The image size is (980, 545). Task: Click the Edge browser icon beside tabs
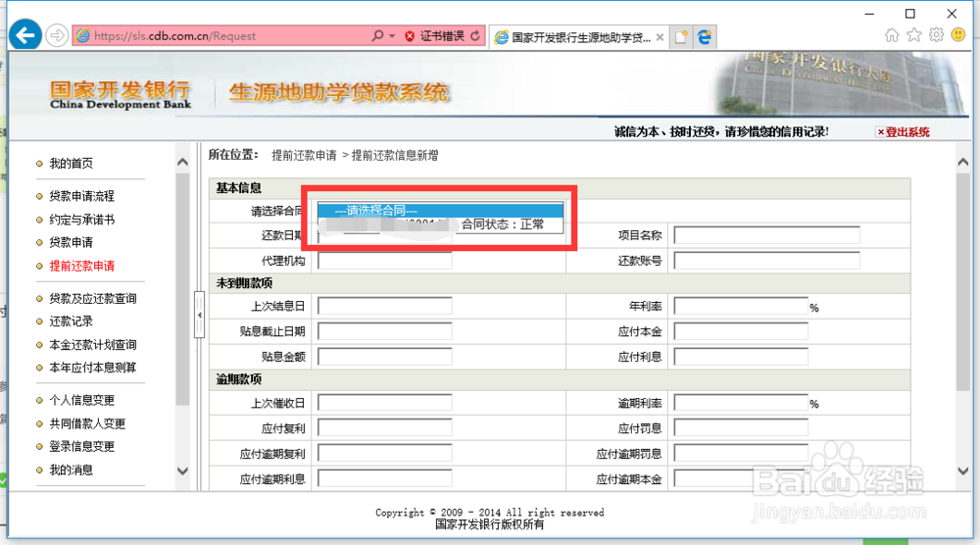pos(705,37)
